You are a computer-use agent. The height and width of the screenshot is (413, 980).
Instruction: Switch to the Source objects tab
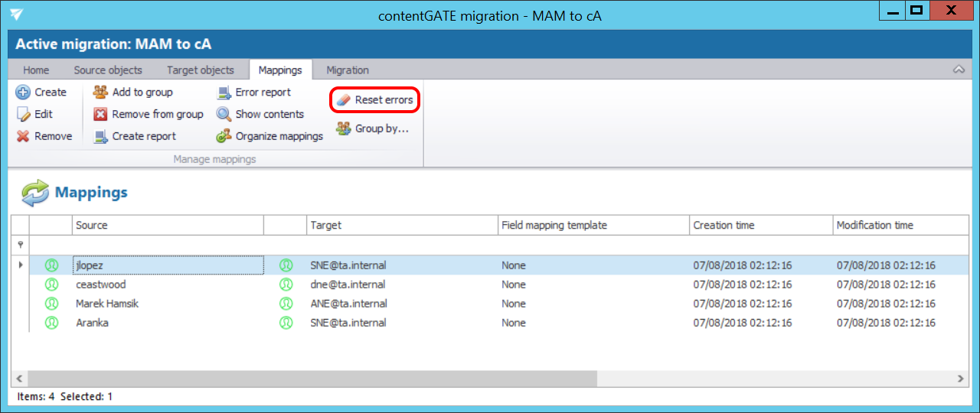pyautogui.click(x=108, y=70)
